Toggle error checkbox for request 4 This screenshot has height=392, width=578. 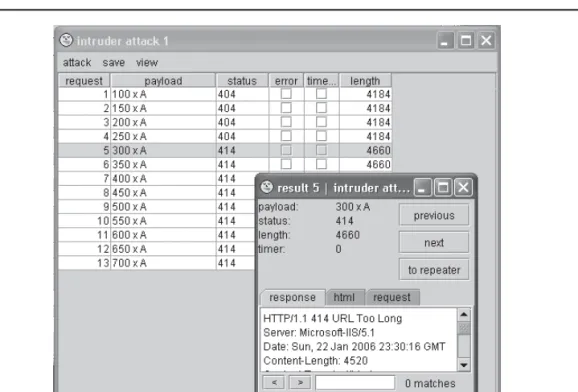[286, 136]
